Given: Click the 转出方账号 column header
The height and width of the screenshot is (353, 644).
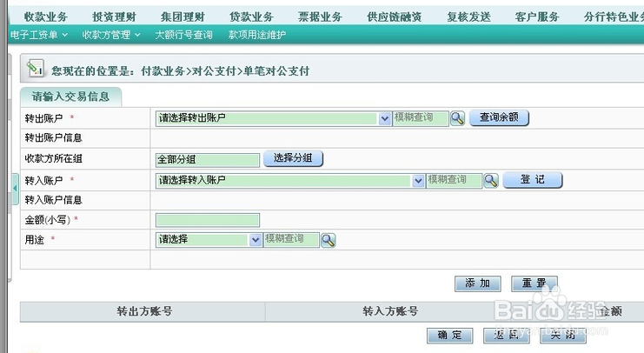Looking at the screenshot, I should (143, 311).
